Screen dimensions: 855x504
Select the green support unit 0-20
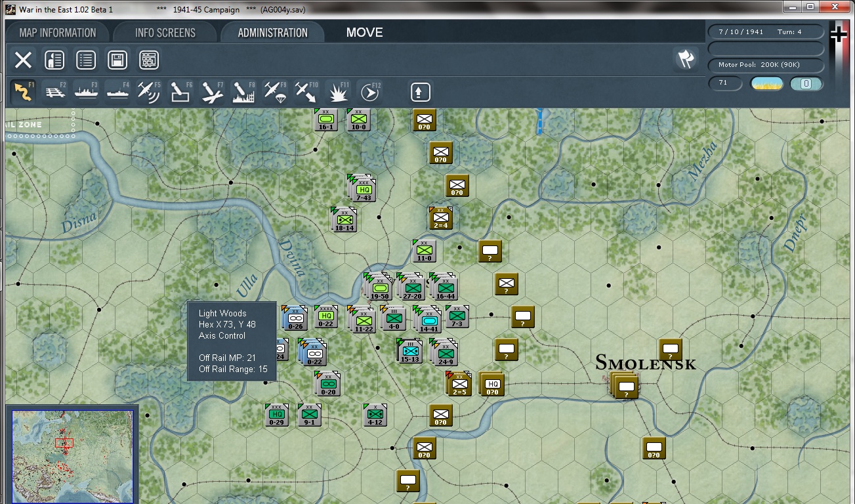coord(327,383)
